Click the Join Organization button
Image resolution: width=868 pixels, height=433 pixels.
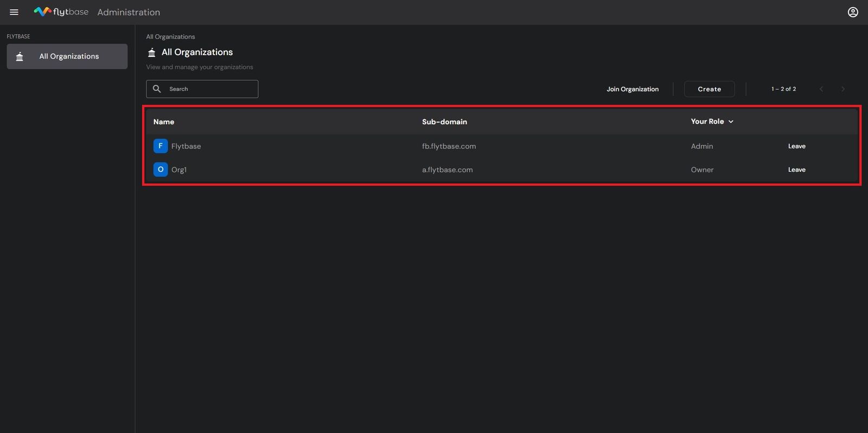click(633, 89)
